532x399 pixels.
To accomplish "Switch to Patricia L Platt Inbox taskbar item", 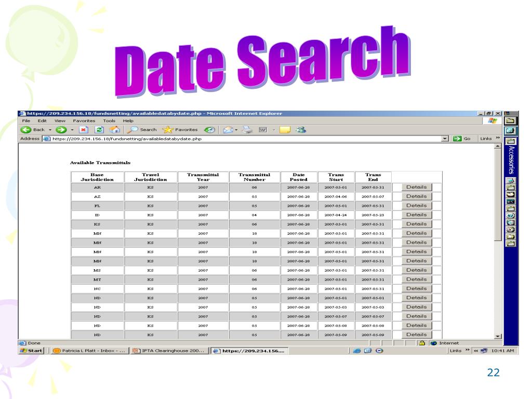I will coord(90,351).
